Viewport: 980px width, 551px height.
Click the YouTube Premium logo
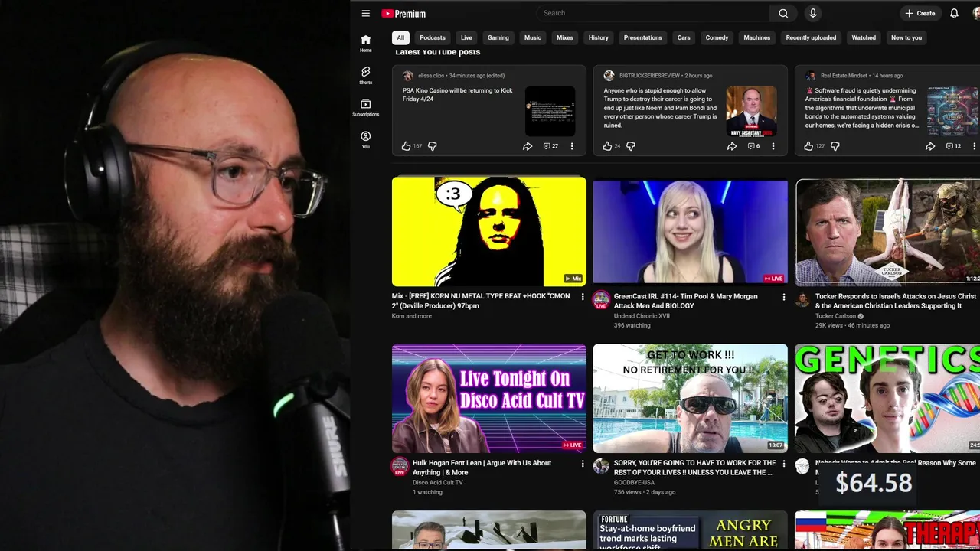click(403, 13)
